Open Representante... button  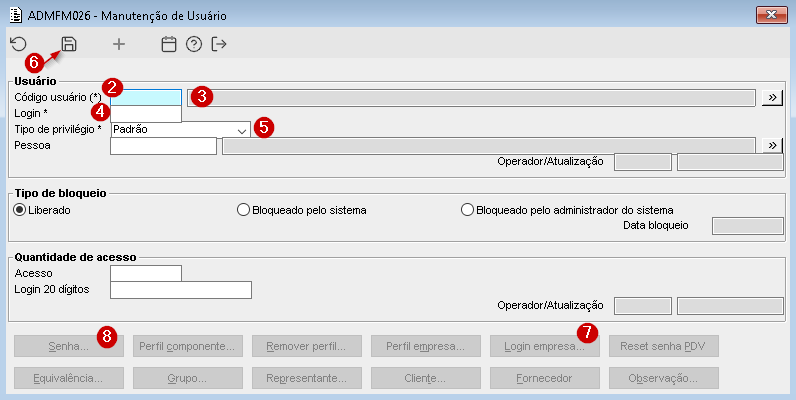point(307,378)
